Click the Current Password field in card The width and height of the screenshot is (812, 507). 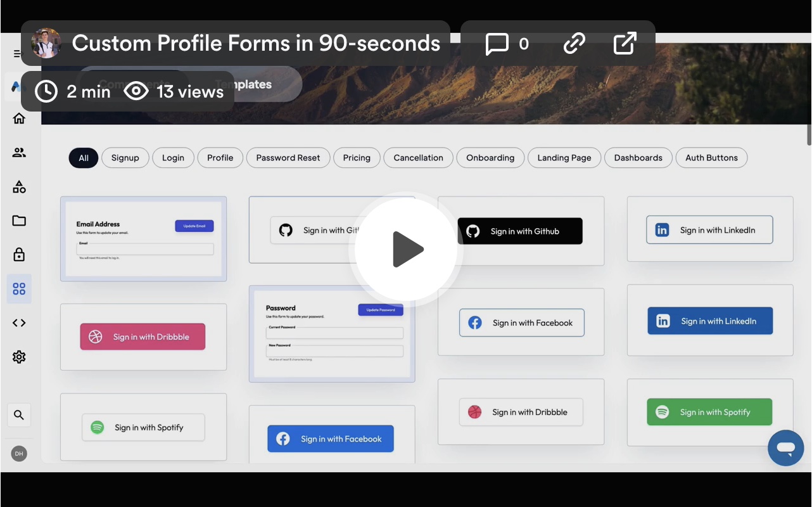[334, 333]
